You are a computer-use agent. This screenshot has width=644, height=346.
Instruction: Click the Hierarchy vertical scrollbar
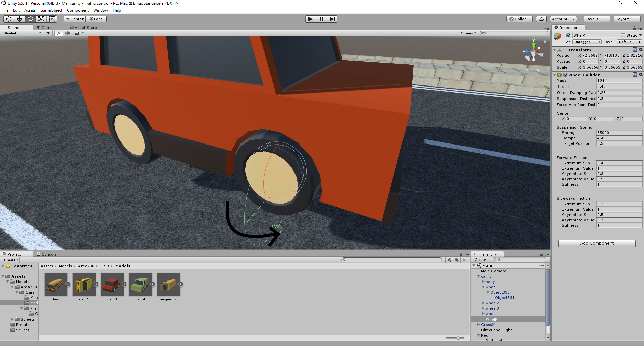[548, 298]
